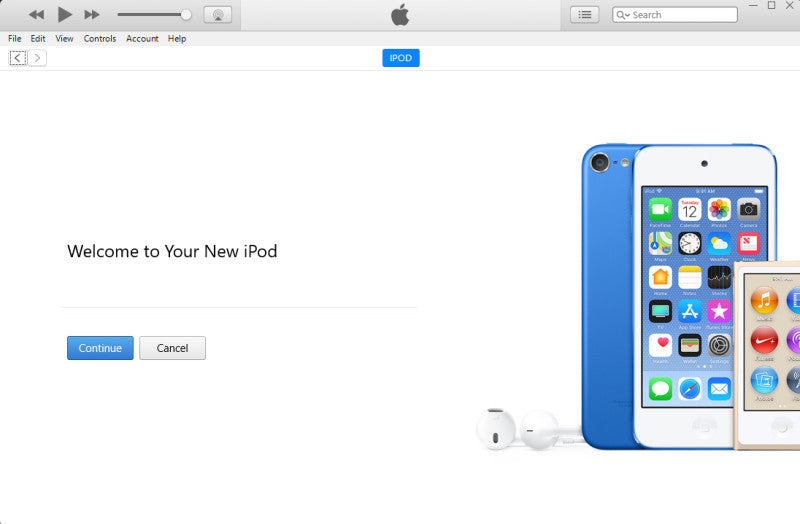The width and height of the screenshot is (800, 524).
Task: Close the iTunes window
Action: coord(790,5)
